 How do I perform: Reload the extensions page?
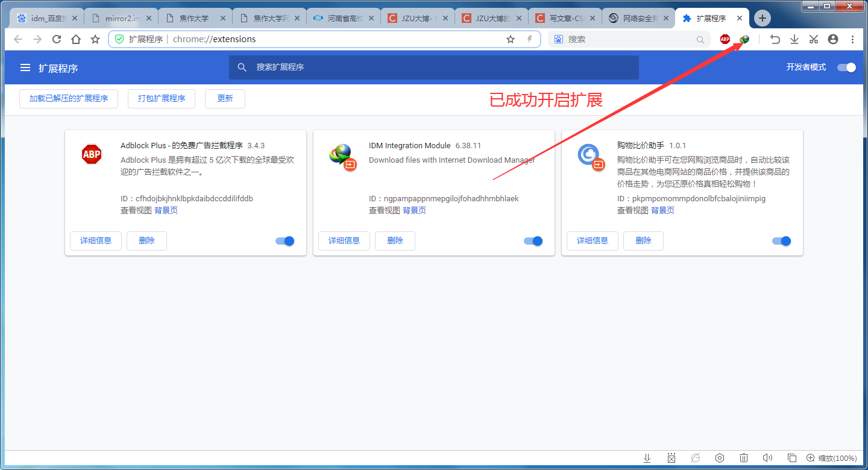click(57, 39)
